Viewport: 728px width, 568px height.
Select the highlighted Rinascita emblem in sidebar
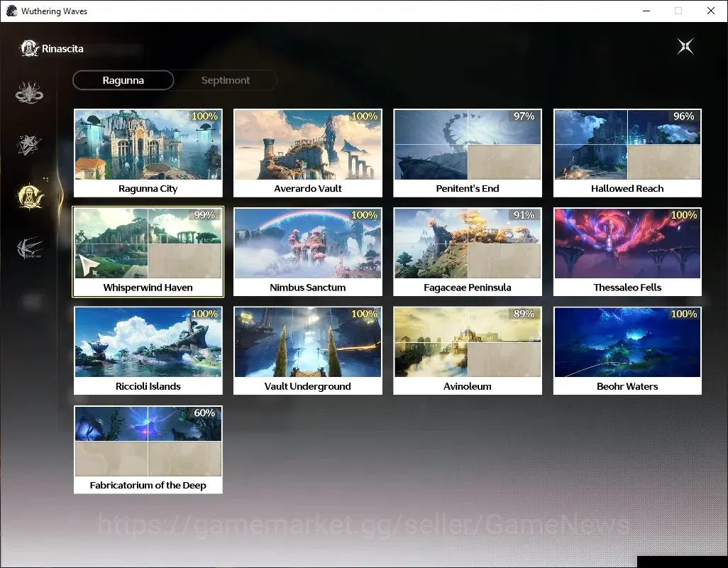(31, 197)
